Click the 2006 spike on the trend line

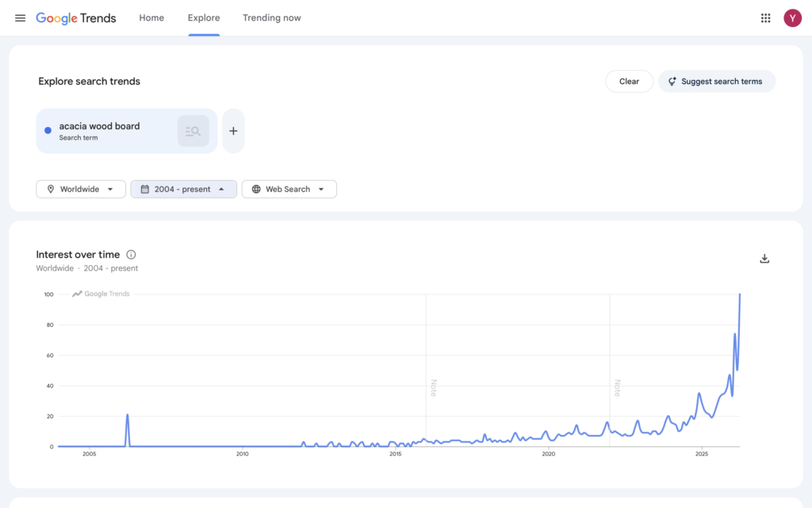(x=127, y=416)
